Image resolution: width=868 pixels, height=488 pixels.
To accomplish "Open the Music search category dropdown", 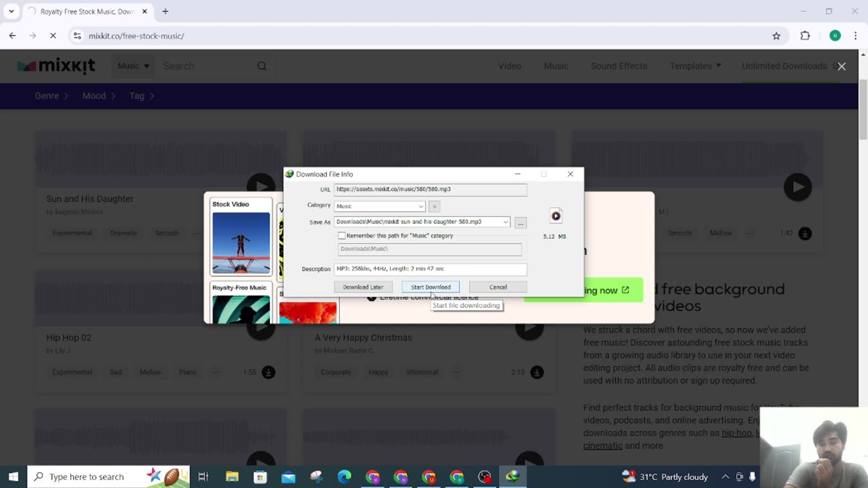I will pyautogui.click(x=133, y=66).
